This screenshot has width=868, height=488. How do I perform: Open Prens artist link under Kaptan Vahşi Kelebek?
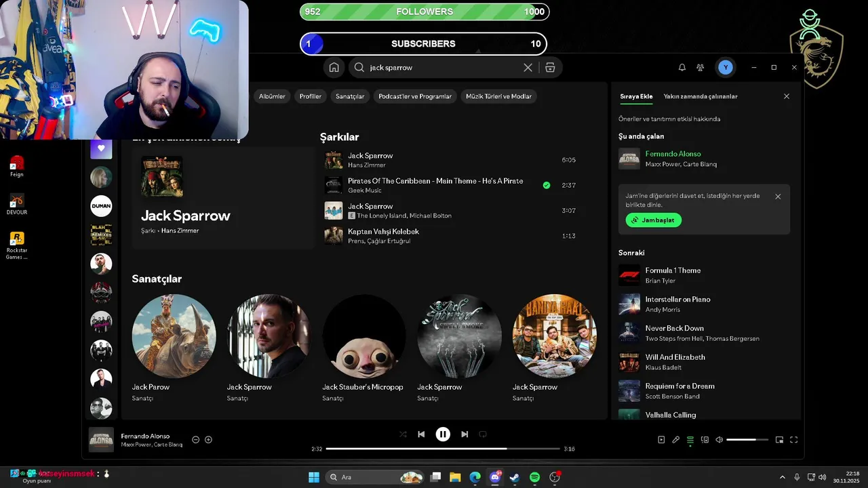tap(355, 241)
